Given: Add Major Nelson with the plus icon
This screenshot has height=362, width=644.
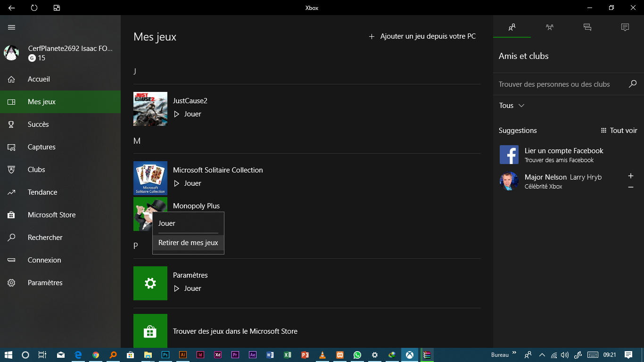Looking at the screenshot, I should [631, 176].
